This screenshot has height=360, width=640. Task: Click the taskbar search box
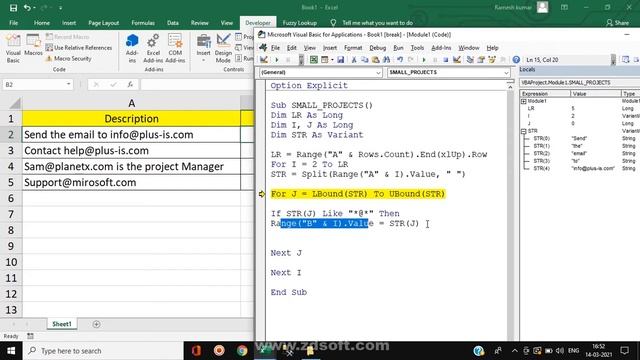[x=103, y=351]
